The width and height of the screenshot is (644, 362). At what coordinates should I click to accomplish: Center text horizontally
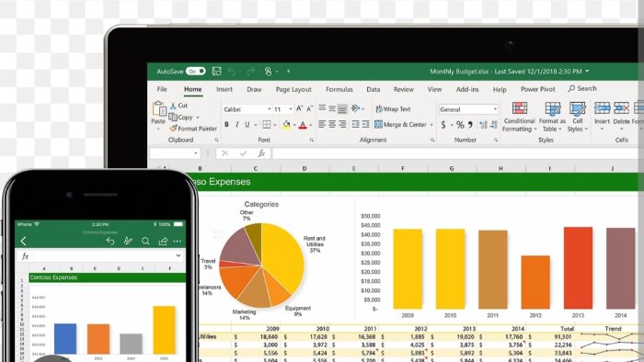click(332, 124)
